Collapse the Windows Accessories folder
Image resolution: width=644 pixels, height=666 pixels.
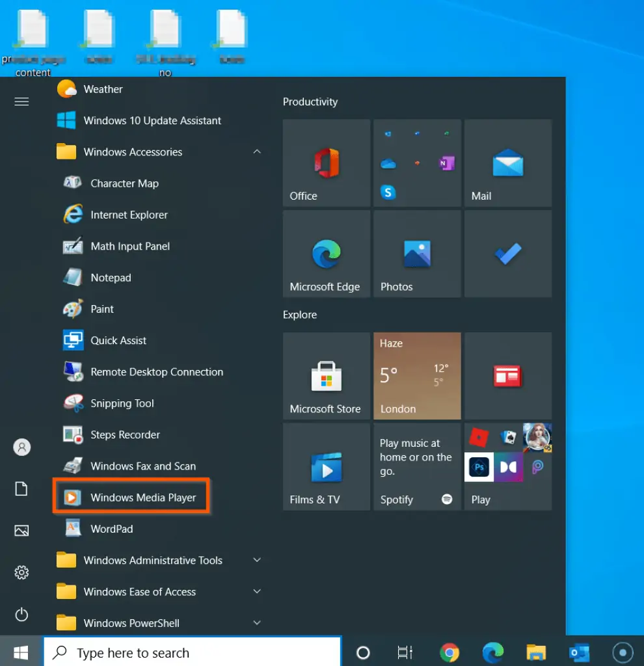pyautogui.click(x=257, y=152)
